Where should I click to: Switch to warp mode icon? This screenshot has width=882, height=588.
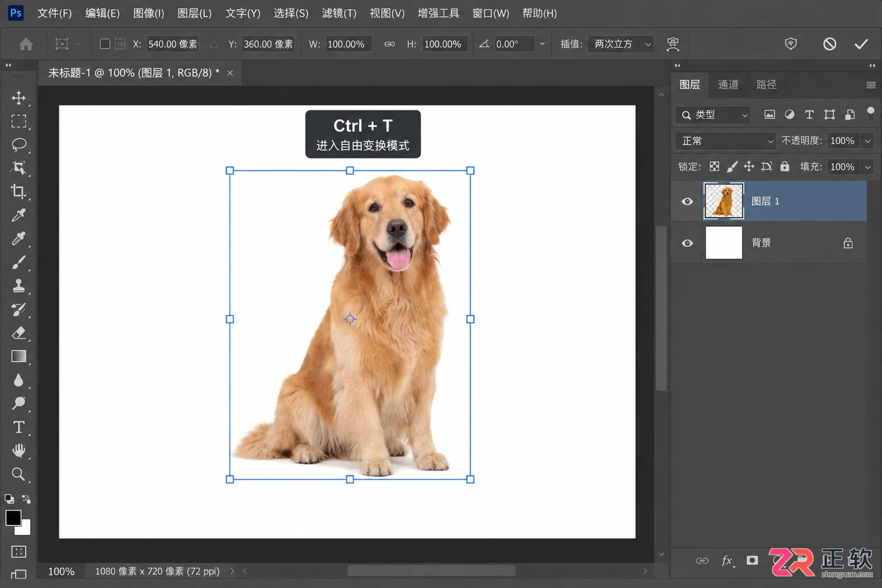(673, 44)
